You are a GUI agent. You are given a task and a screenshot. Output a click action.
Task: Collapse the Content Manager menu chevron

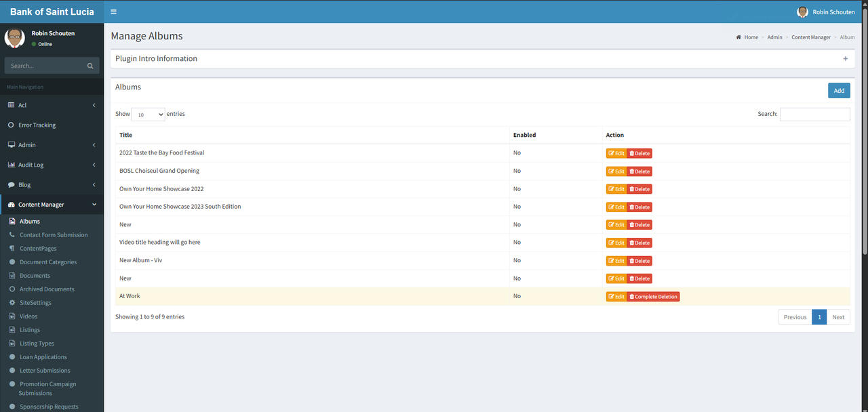(94, 205)
